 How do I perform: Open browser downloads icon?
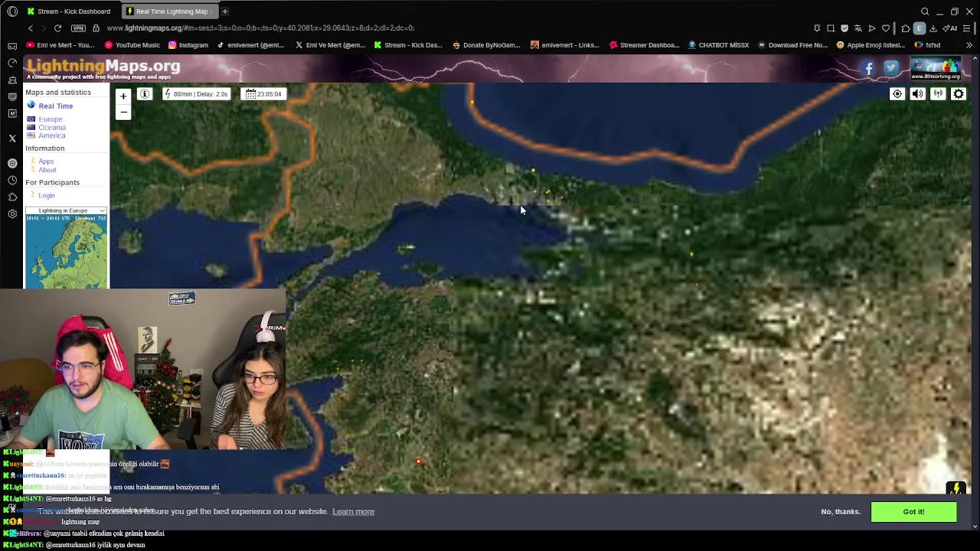pos(933,28)
